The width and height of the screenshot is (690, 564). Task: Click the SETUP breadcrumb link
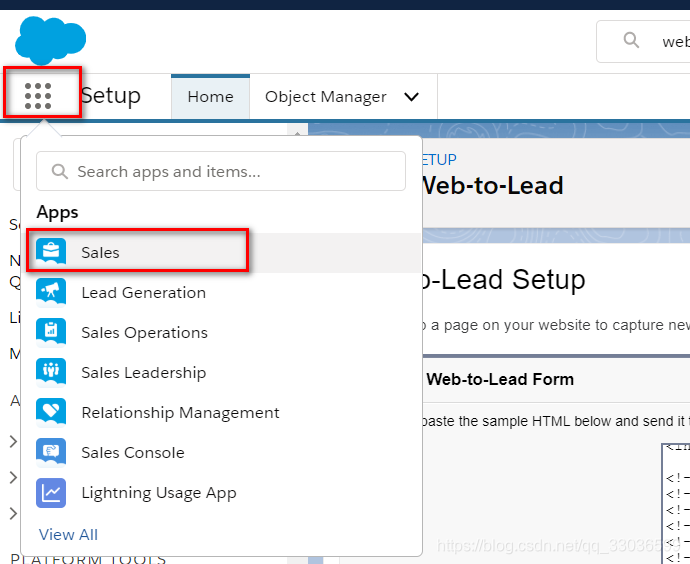pyautogui.click(x=438, y=159)
